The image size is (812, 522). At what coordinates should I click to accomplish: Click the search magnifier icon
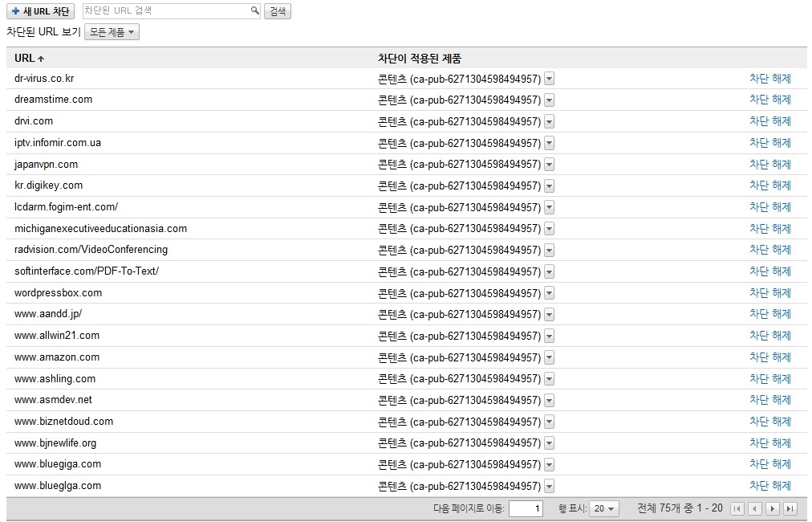click(255, 11)
